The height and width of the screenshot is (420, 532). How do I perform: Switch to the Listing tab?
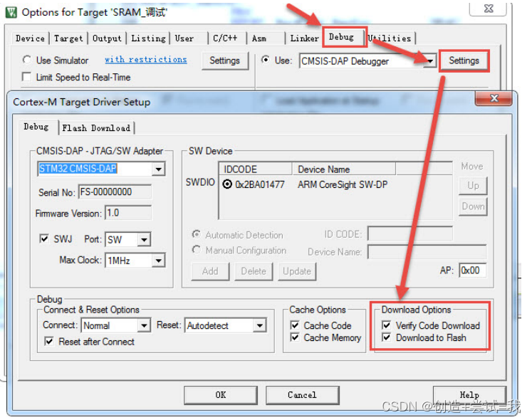pos(148,38)
